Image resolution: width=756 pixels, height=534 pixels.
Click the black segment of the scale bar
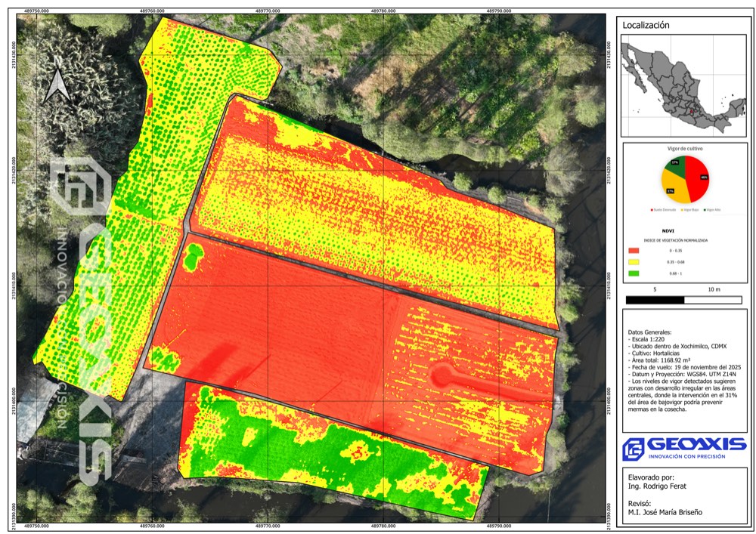click(655, 300)
